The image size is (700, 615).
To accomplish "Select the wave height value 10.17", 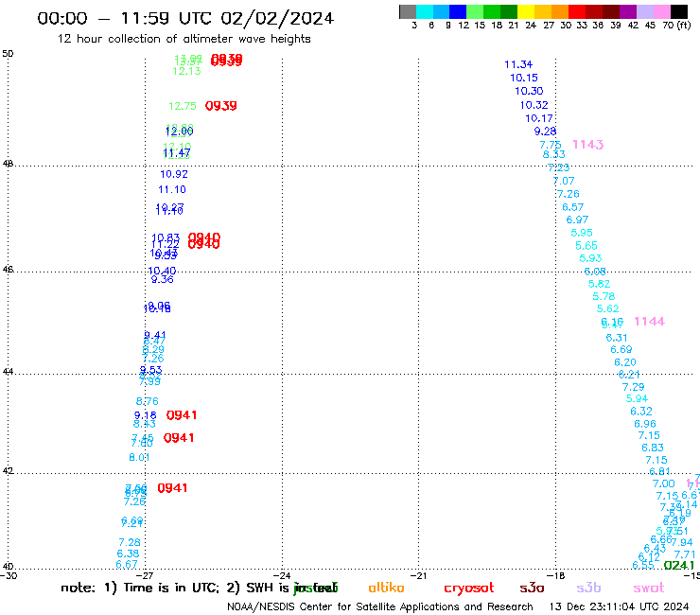I will (539, 118).
